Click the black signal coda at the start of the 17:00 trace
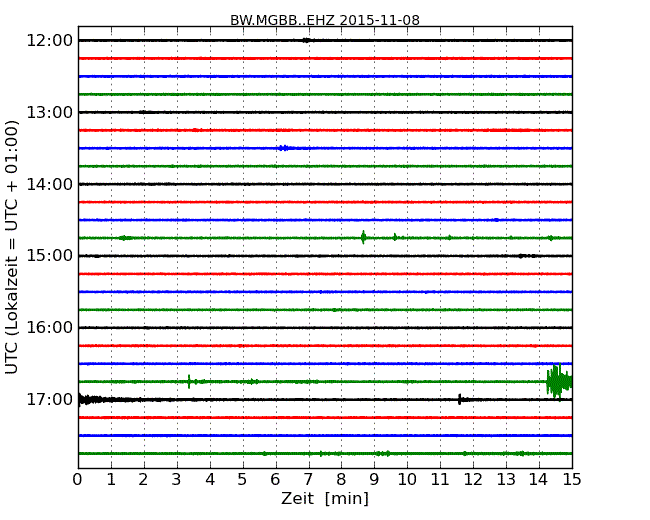Viewport: 650px width, 520px height. point(93,400)
